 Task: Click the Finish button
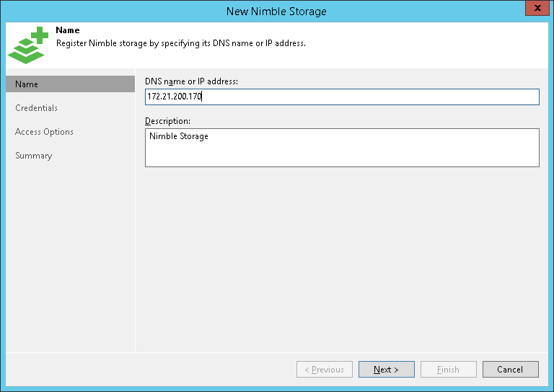point(448,370)
